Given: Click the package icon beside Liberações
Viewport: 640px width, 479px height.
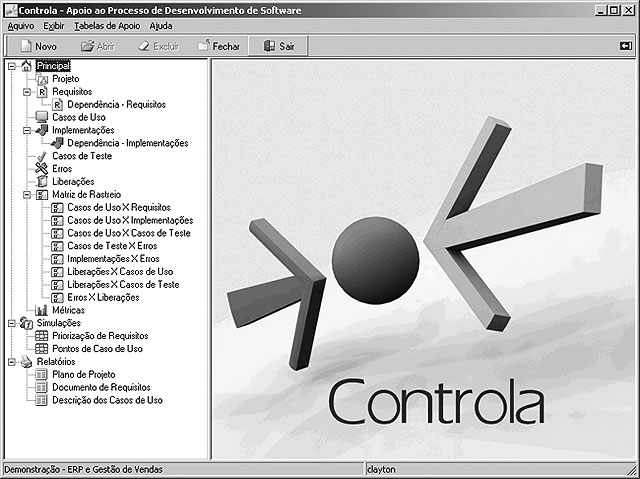Looking at the screenshot, I should (x=42, y=182).
